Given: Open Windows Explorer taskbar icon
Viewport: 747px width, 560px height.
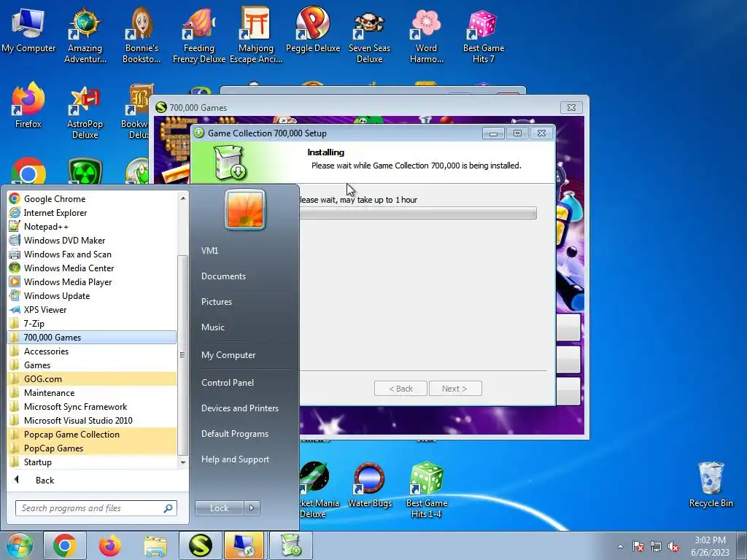Looking at the screenshot, I should (x=155, y=545).
